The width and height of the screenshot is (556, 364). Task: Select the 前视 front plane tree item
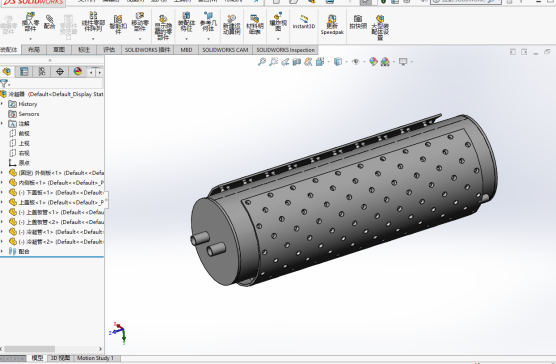20,133
